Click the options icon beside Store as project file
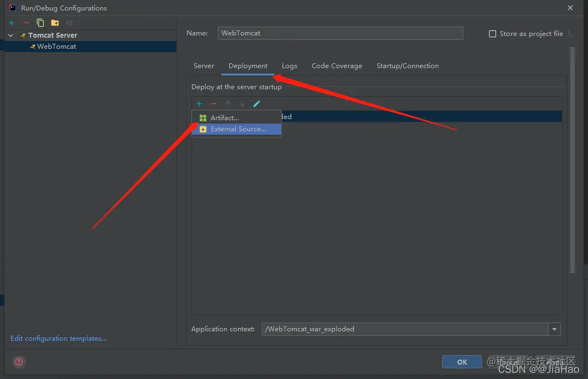Image resolution: width=588 pixels, height=379 pixels. tap(570, 34)
